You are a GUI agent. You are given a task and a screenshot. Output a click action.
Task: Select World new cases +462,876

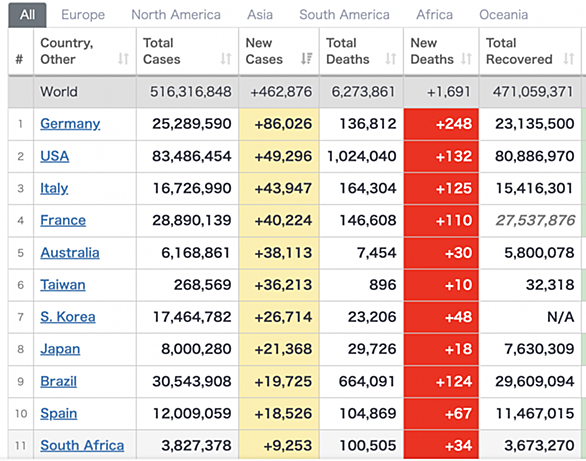pos(281,92)
